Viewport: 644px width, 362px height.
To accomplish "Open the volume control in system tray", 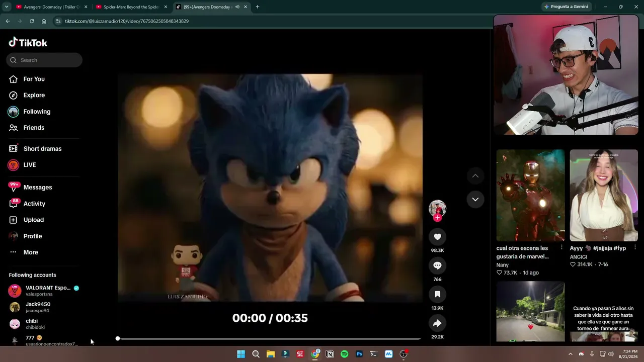I will coord(611,354).
